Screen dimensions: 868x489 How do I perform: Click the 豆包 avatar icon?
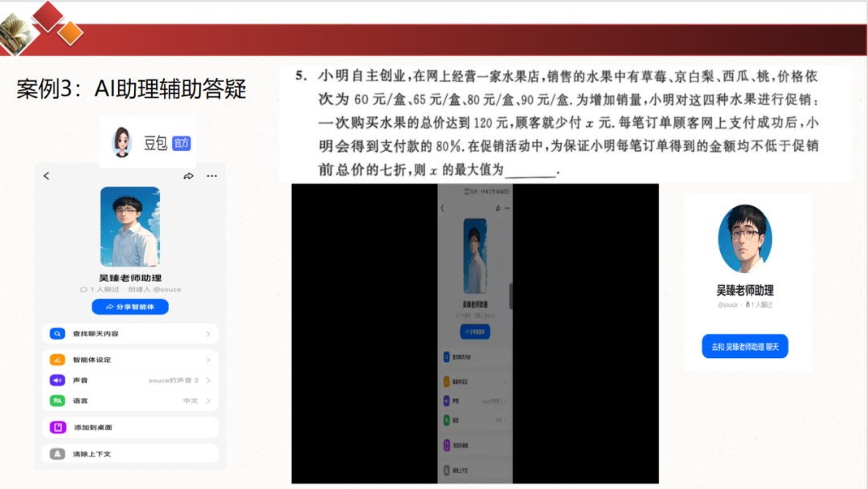[122, 142]
